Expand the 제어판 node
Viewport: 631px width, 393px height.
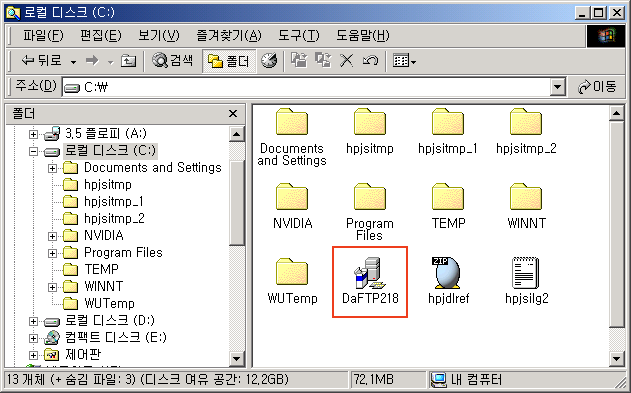[33, 355]
